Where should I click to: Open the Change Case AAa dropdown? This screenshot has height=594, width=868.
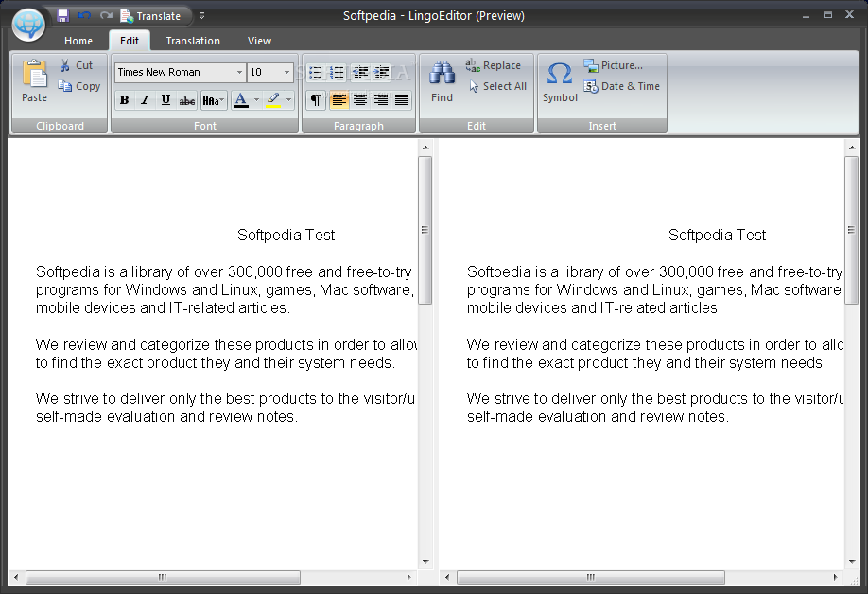[213, 100]
